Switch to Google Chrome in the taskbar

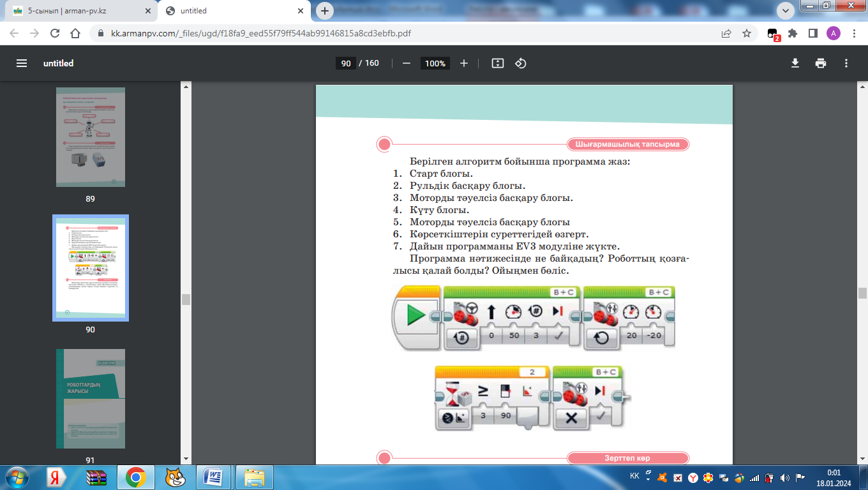tap(135, 477)
